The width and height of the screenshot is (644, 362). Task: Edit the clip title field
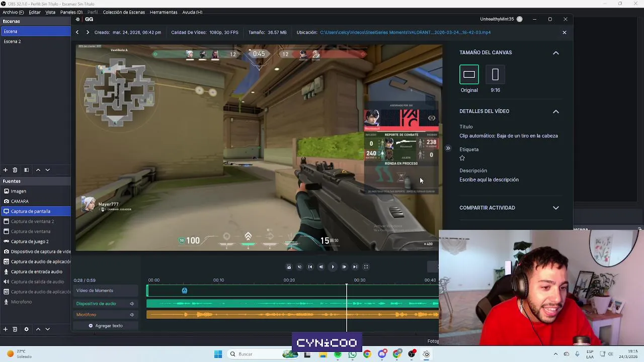click(x=509, y=136)
